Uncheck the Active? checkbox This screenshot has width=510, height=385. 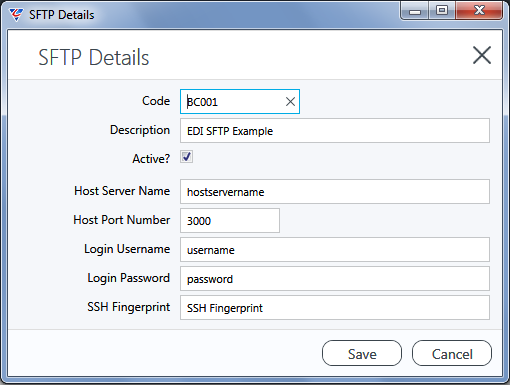tap(186, 157)
